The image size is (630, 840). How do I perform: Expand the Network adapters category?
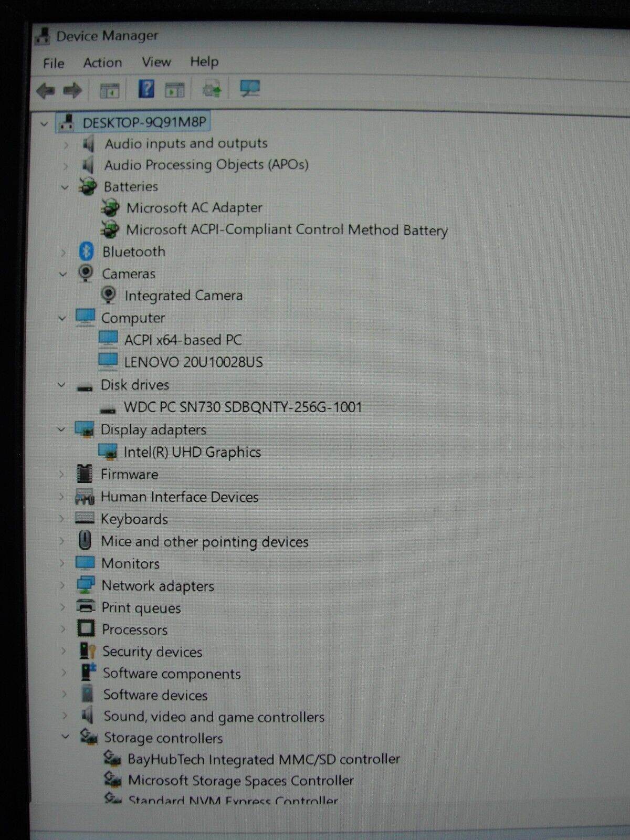(x=62, y=585)
